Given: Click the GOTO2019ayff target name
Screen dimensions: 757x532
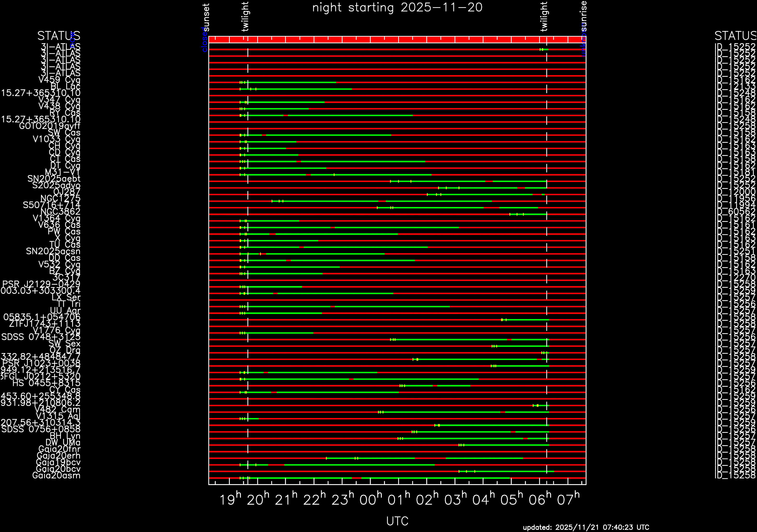Looking at the screenshot, I should [49, 126].
